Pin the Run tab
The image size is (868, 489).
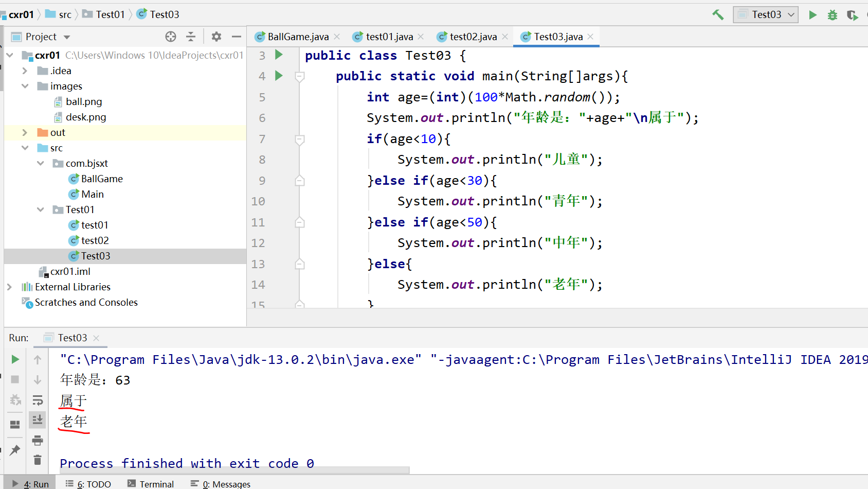(15, 450)
